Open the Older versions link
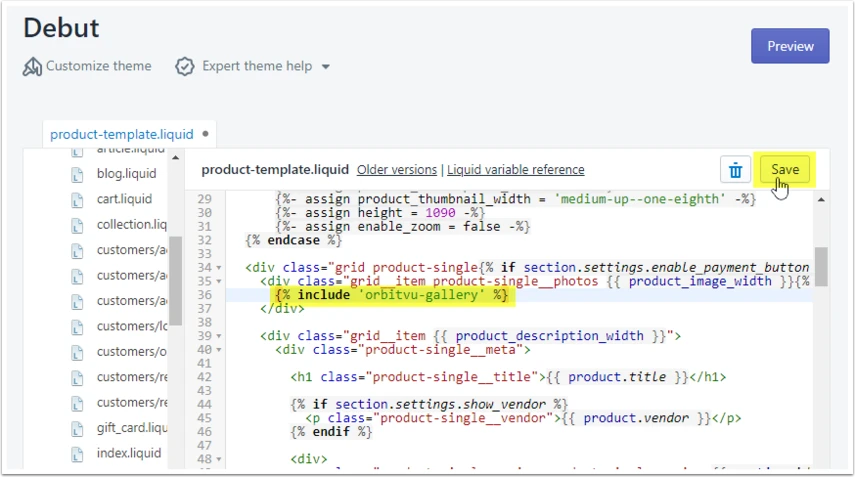 point(396,170)
